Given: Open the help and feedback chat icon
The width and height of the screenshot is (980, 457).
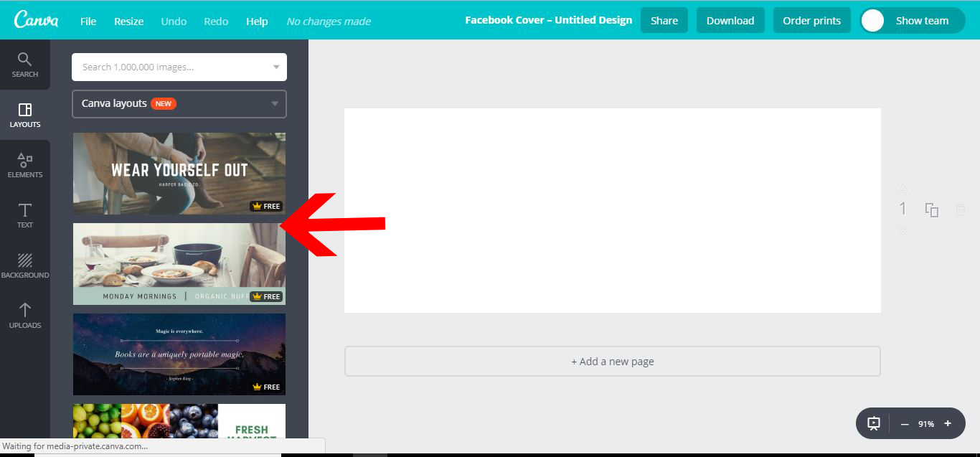Looking at the screenshot, I should pos(872,423).
